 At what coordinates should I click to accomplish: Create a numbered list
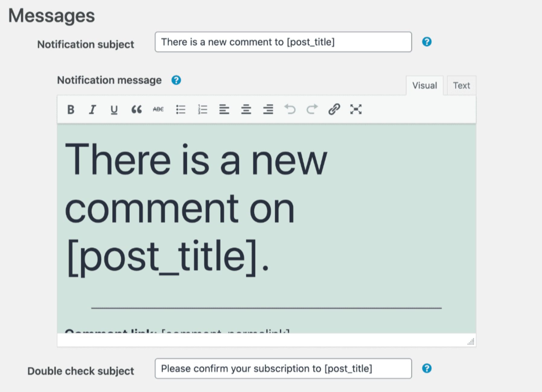click(x=202, y=109)
